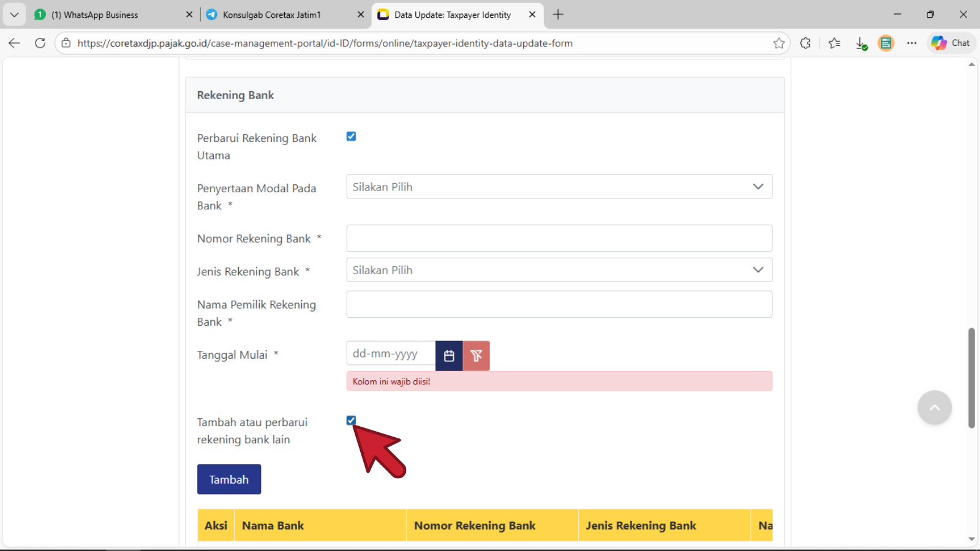This screenshot has height=551, width=980.
Task: Open Copilot Chat in the toolbar
Action: (951, 43)
